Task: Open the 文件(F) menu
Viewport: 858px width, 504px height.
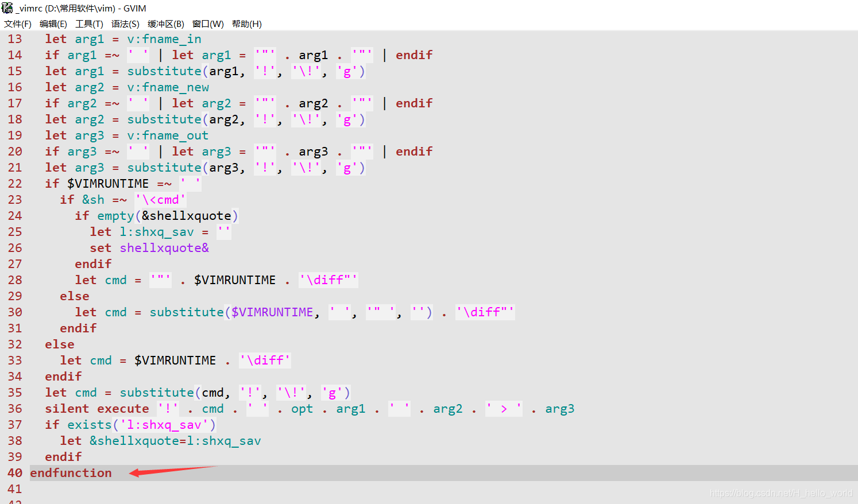Action: [18, 24]
